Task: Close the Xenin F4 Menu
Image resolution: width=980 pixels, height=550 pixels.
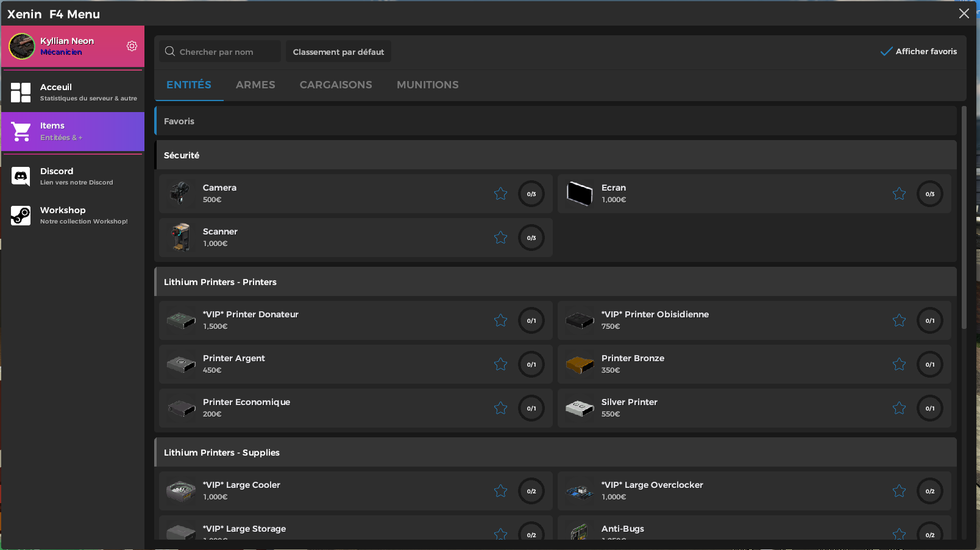Action: [964, 13]
